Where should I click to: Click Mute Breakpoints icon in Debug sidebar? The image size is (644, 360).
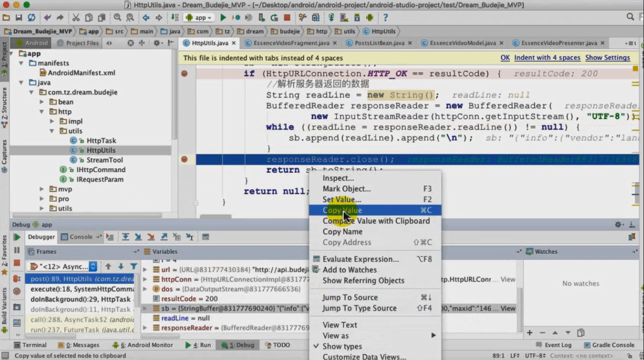click(17, 291)
